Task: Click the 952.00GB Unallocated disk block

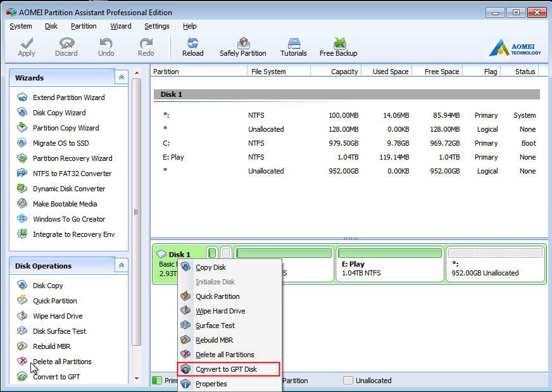Action: [x=495, y=265]
